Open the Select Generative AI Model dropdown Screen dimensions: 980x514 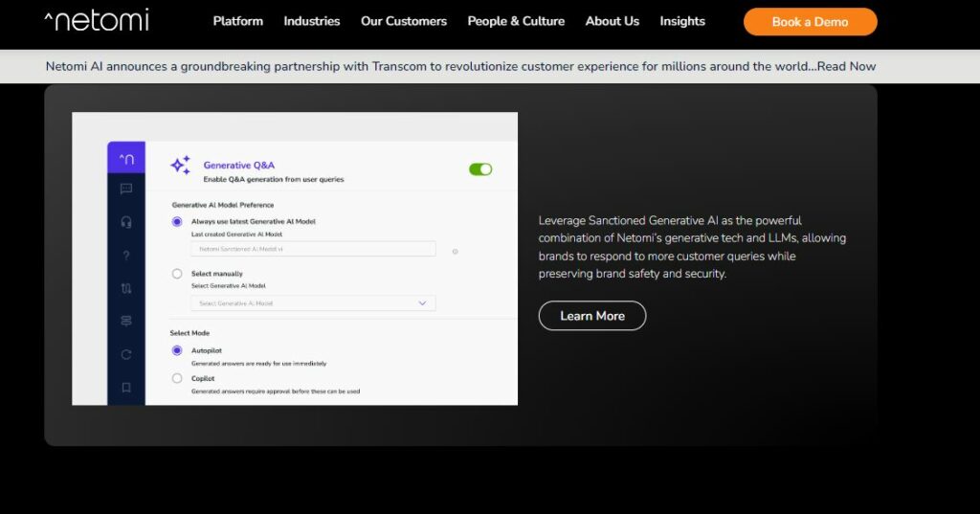[x=313, y=303]
